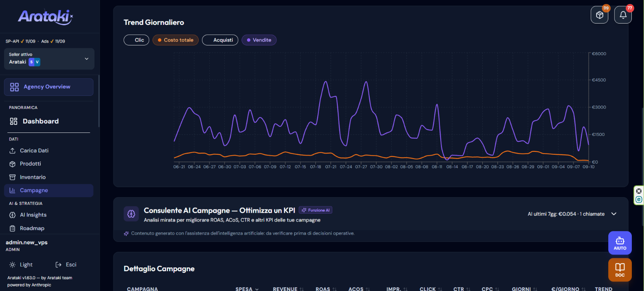Click the Agency Overview grid icon
644x291 pixels.
click(x=15, y=87)
